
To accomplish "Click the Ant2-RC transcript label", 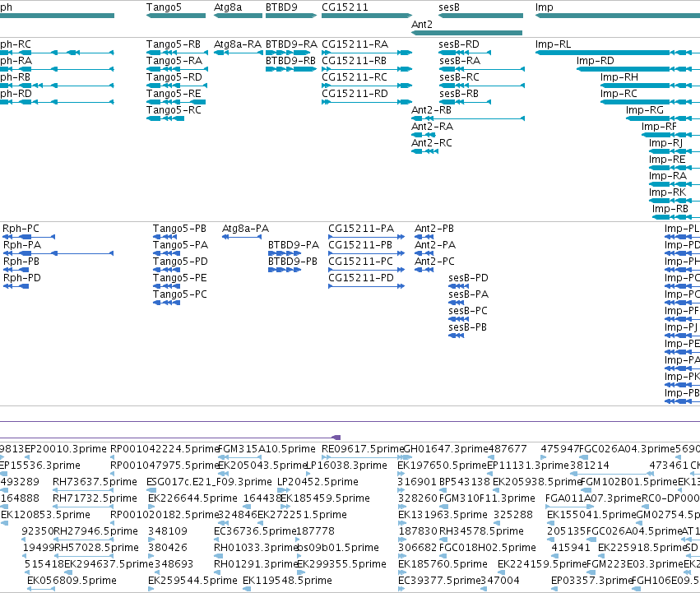I will (432, 143).
